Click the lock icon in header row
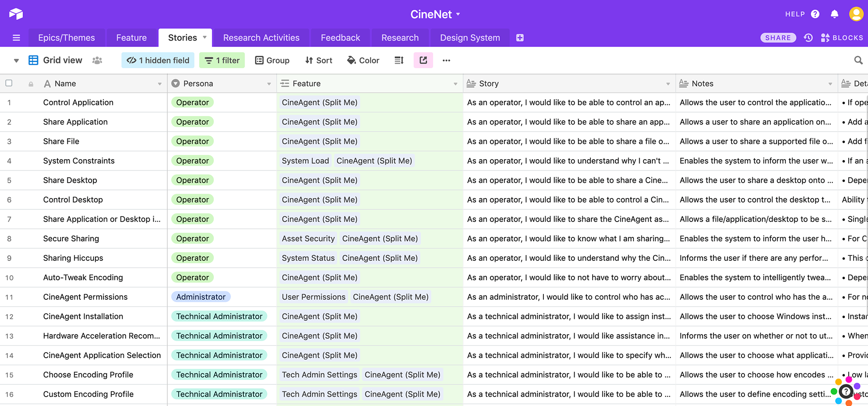The height and width of the screenshot is (406, 868). pos(31,84)
